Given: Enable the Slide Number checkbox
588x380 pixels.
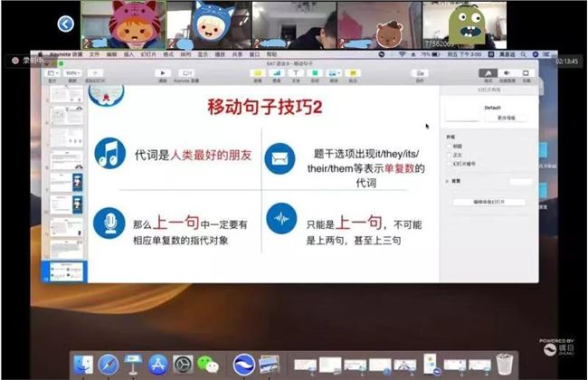Looking at the screenshot, I should tap(450, 163).
